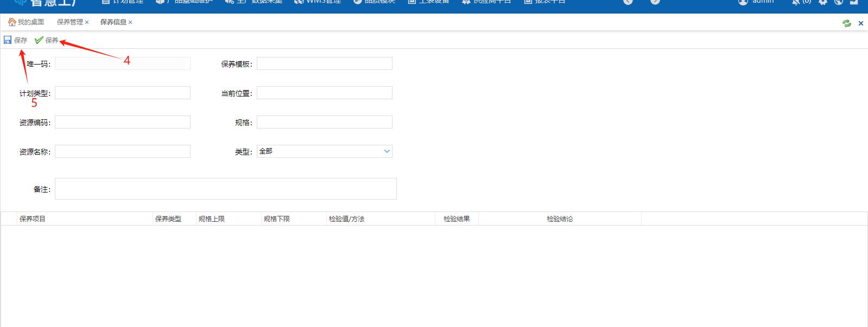Switch to the 保养管理 tab
The width and height of the screenshot is (868, 327).
(69, 22)
